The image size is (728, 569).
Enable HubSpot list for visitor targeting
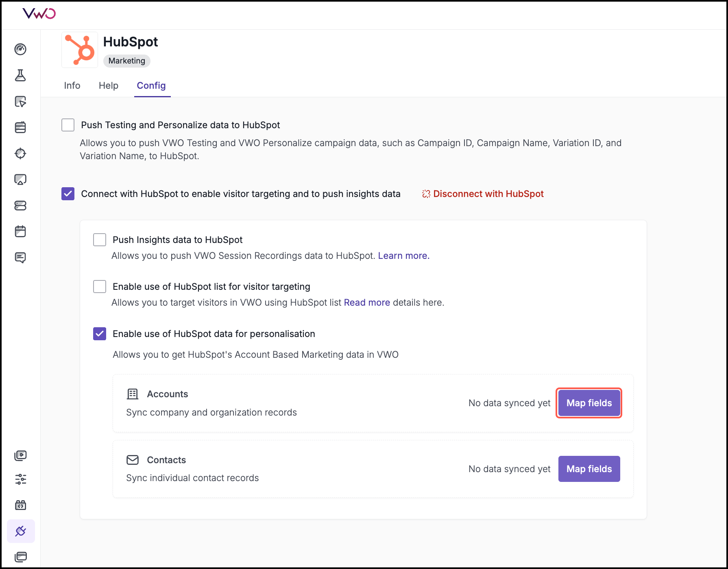pos(100,287)
